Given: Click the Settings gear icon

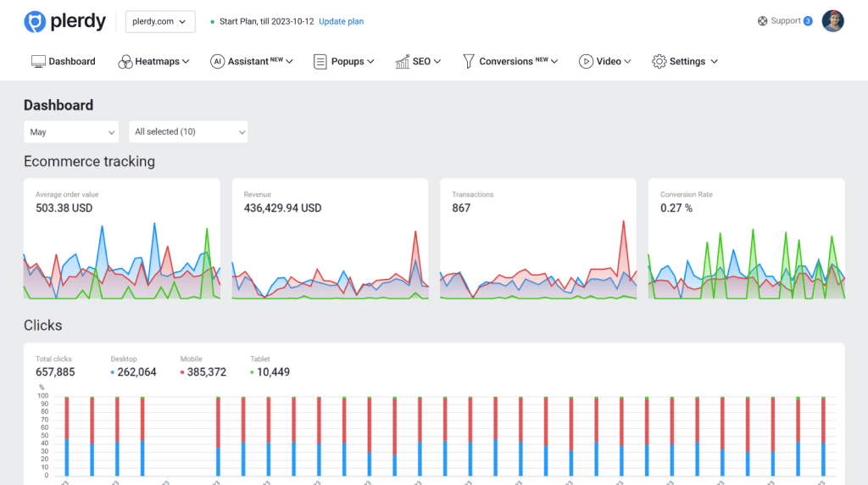Looking at the screenshot, I should pos(659,62).
